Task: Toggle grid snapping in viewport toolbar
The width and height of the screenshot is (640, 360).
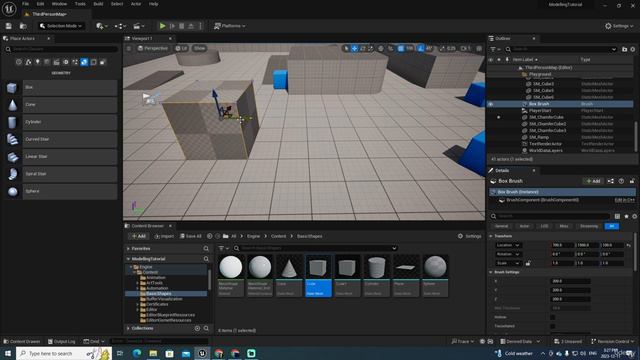Action: pos(401,48)
